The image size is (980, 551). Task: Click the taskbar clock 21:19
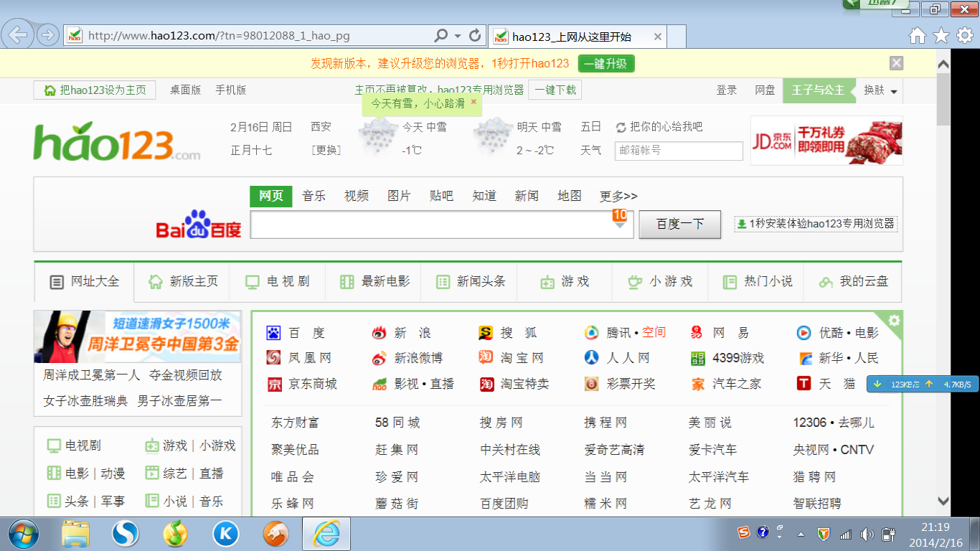[x=936, y=527]
